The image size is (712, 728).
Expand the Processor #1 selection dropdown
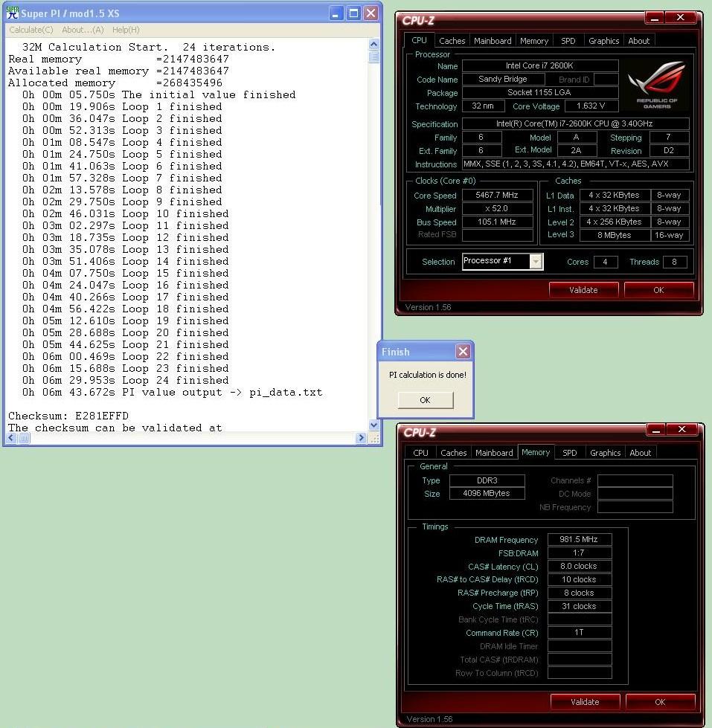(536, 262)
